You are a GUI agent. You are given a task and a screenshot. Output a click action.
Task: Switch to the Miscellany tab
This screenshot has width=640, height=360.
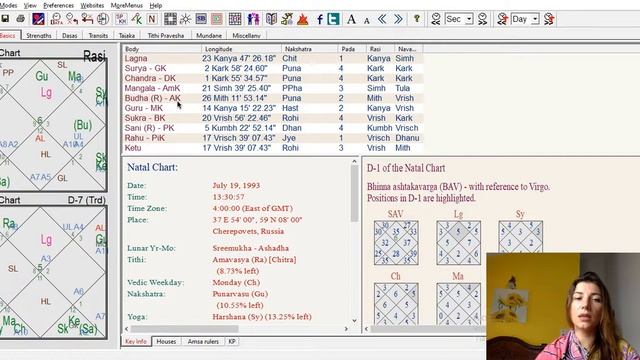click(x=246, y=36)
